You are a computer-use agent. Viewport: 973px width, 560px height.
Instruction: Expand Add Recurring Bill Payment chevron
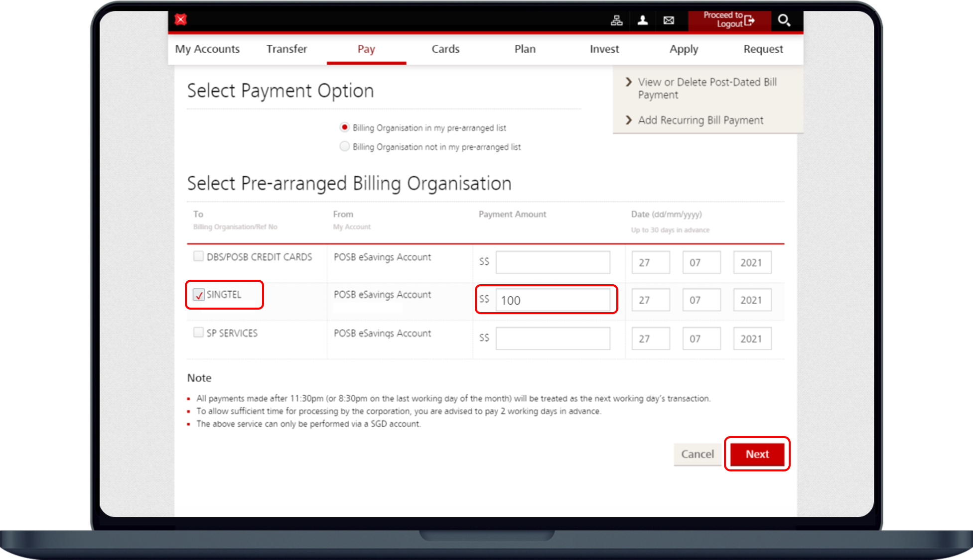(629, 120)
